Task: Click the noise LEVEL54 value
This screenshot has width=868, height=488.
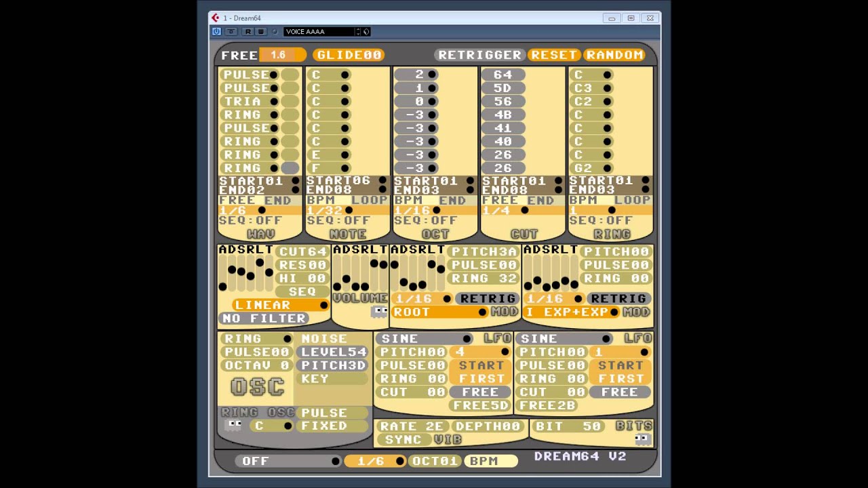Action: pos(332,352)
